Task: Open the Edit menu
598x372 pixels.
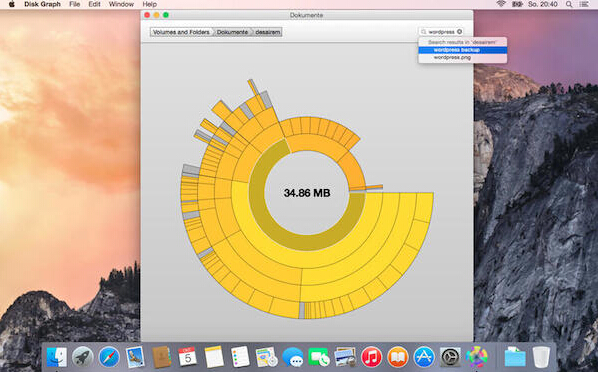Action: (x=94, y=4)
